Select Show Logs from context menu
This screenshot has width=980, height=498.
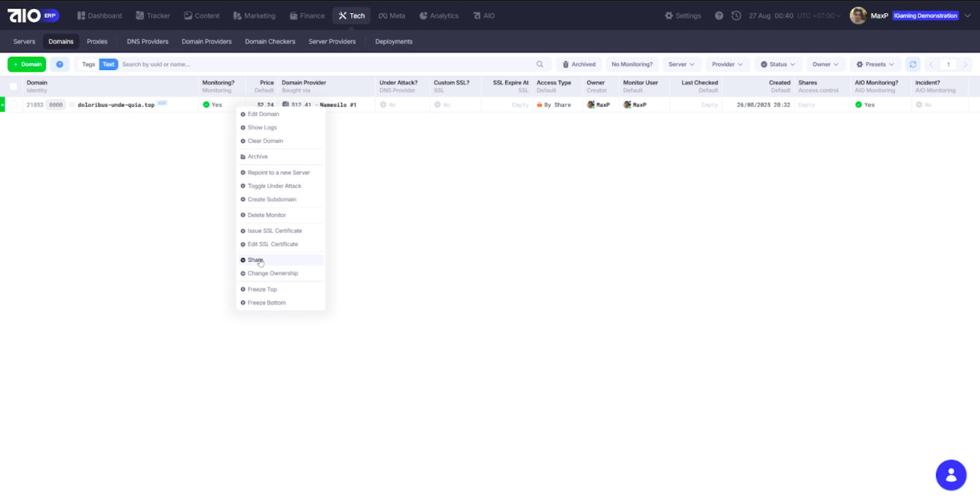(281, 127)
